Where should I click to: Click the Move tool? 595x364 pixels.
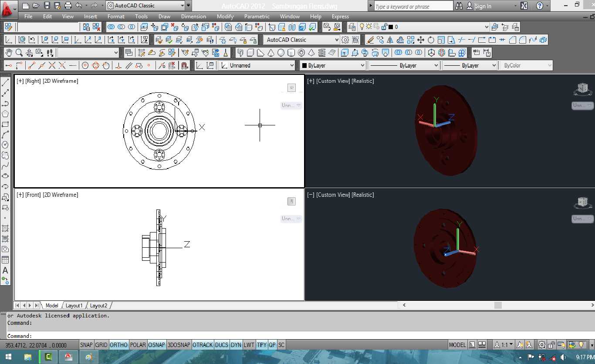(x=421, y=40)
